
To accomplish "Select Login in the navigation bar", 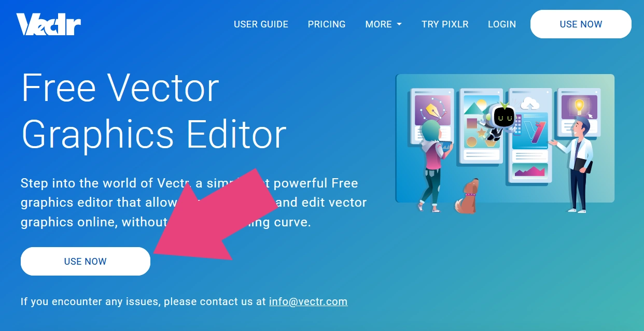I will pos(502,24).
